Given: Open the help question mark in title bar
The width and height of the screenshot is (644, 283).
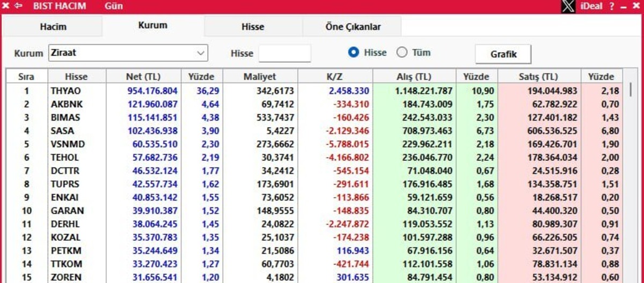Looking at the screenshot, I should (611, 6).
